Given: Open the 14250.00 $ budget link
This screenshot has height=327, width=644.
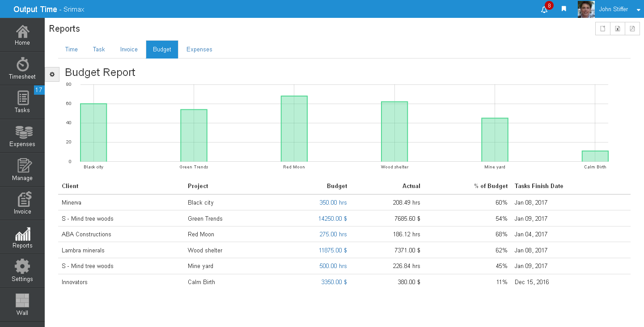Looking at the screenshot, I should (x=333, y=219).
